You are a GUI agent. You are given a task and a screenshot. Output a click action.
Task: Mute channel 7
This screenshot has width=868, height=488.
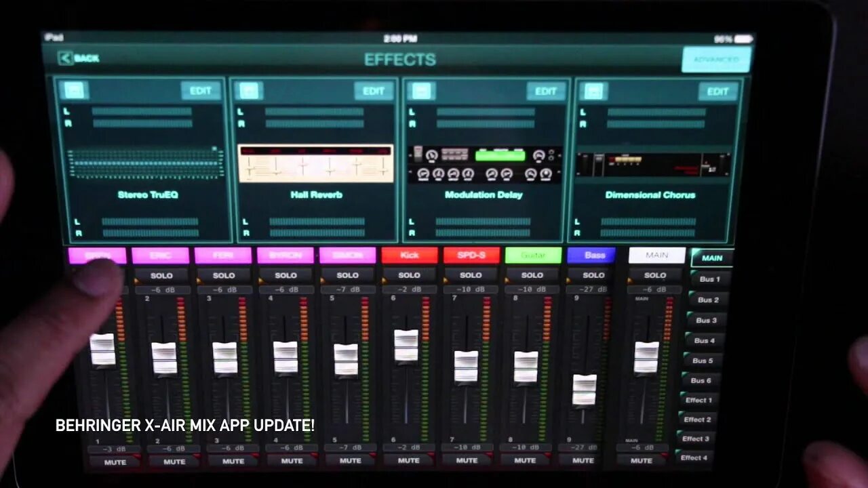[467, 460]
